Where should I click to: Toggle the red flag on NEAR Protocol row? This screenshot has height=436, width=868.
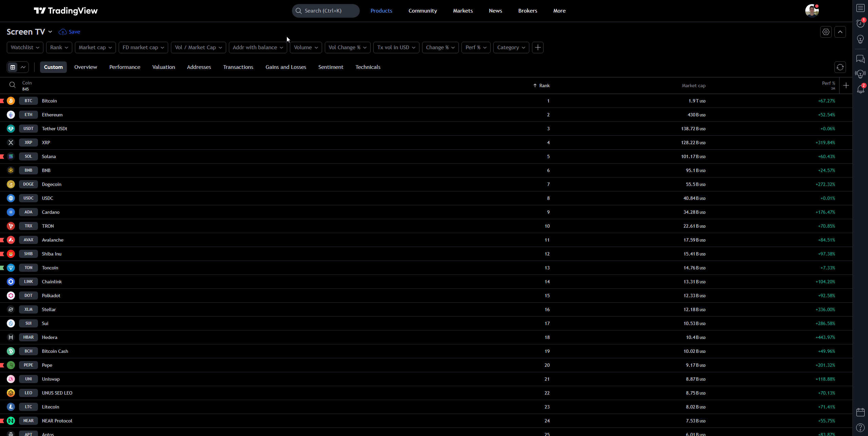pyautogui.click(x=2, y=421)
